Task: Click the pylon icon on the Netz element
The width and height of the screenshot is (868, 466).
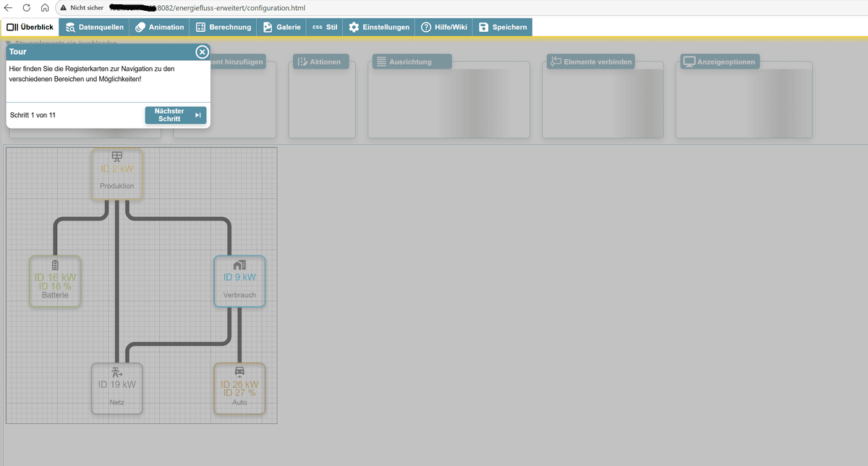Action: [x=116, y=370]
